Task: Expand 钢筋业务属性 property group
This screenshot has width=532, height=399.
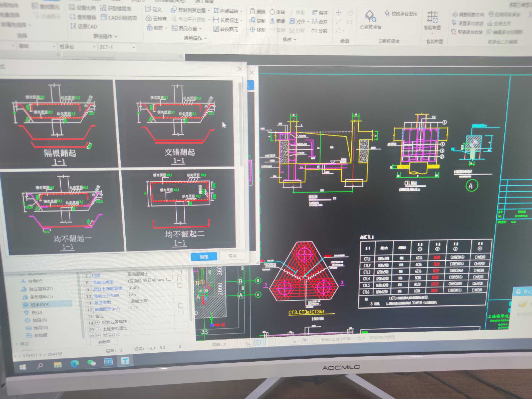Action: pyautogui.click(x=98, y=323)
